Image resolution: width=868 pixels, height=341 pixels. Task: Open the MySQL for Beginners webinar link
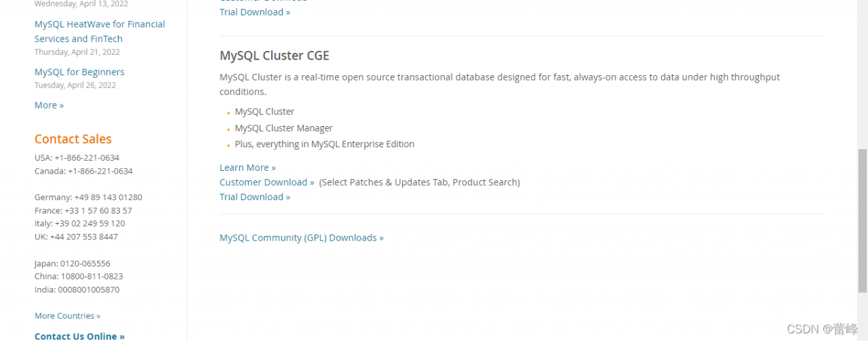79,72
